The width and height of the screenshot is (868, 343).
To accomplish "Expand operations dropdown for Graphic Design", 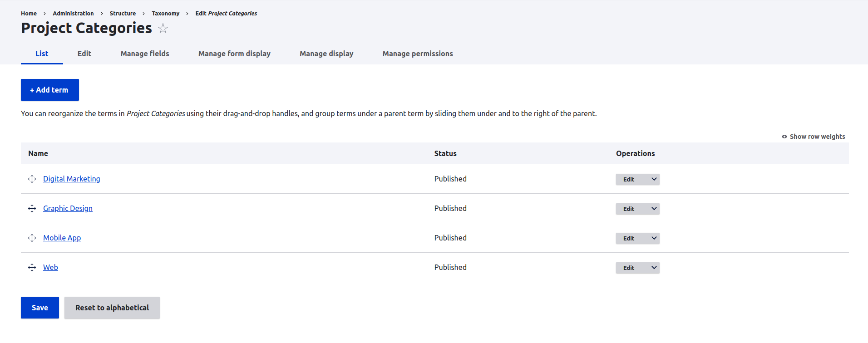I will pos(654,209).
